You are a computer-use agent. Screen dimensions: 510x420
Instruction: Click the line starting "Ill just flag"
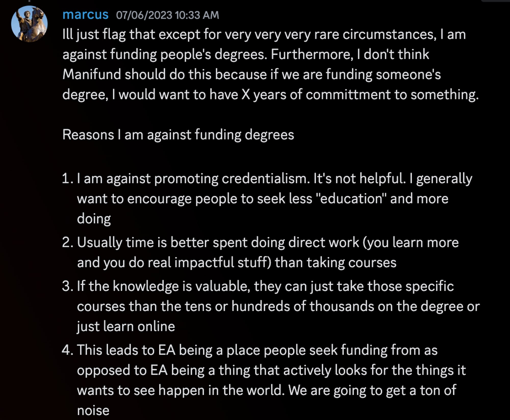pos(264,34)
